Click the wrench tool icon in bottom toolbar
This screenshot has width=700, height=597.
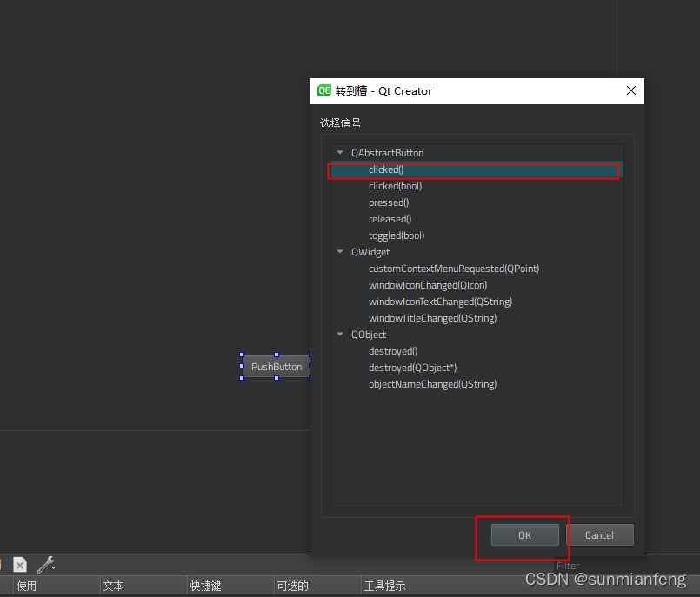[43, 564]
